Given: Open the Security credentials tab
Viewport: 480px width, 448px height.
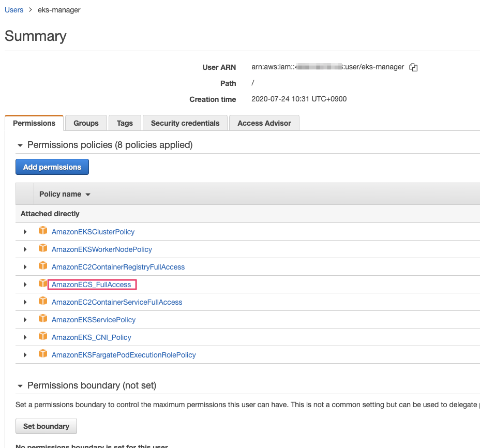Looking at the screenshot, I should click(185, 123).
